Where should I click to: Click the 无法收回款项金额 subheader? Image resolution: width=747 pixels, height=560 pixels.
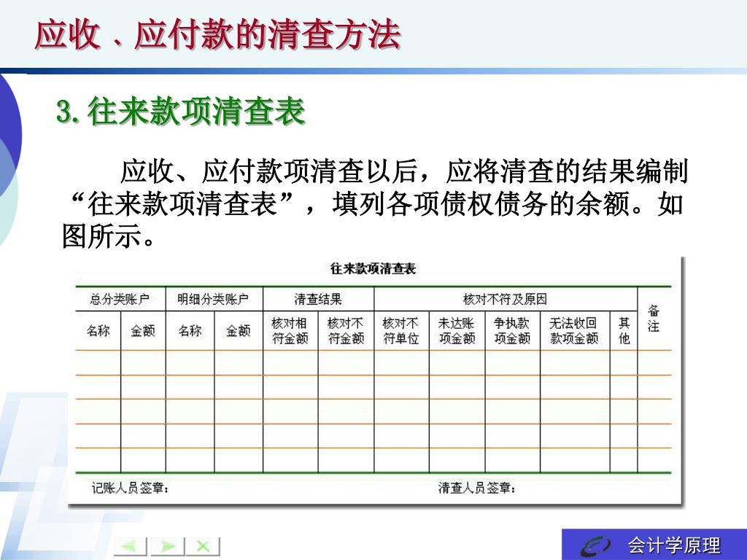coord(574,330)
